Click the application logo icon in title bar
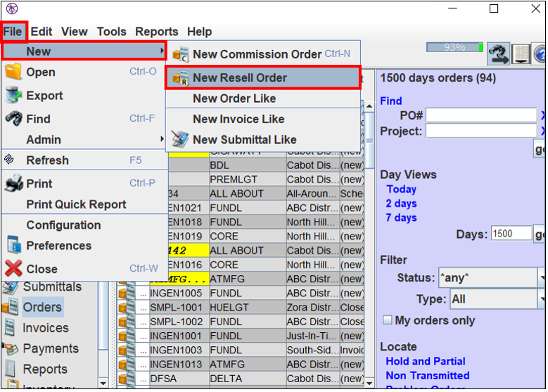 (x=12, y=8)
